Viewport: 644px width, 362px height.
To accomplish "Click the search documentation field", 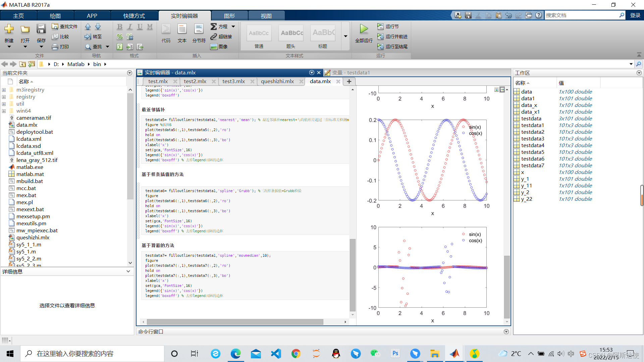I will click(x=582, y=15).
